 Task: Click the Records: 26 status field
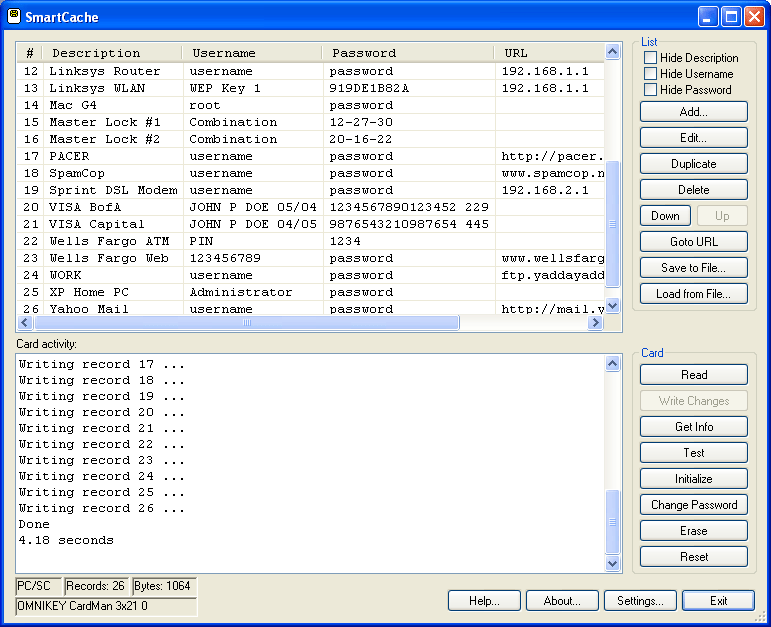pos(96,586)
